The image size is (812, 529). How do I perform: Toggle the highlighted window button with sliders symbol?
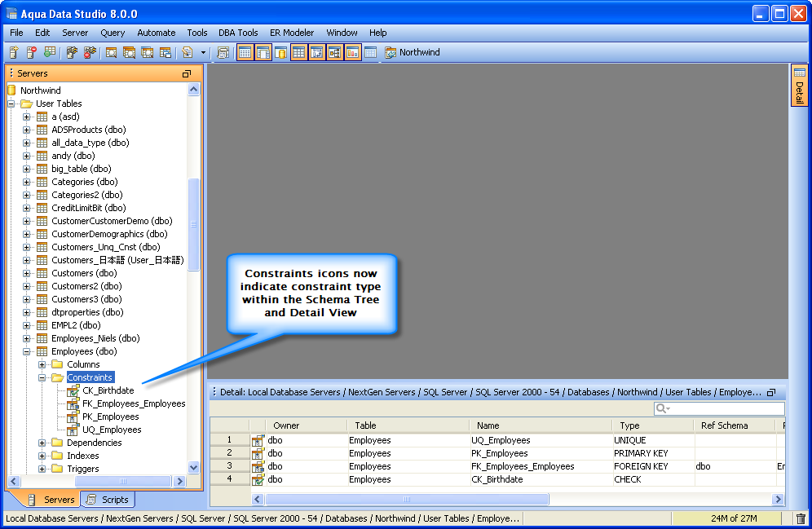[x=316, y=52]
